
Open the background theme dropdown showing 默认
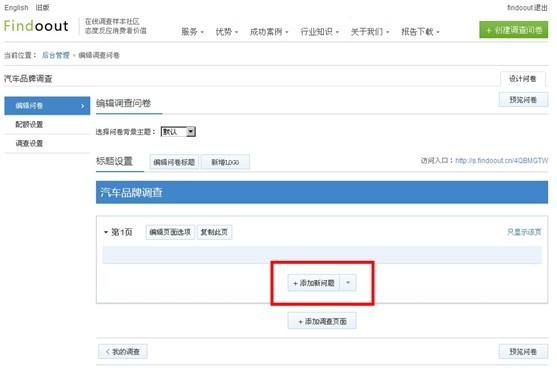[x=178, y=132]
